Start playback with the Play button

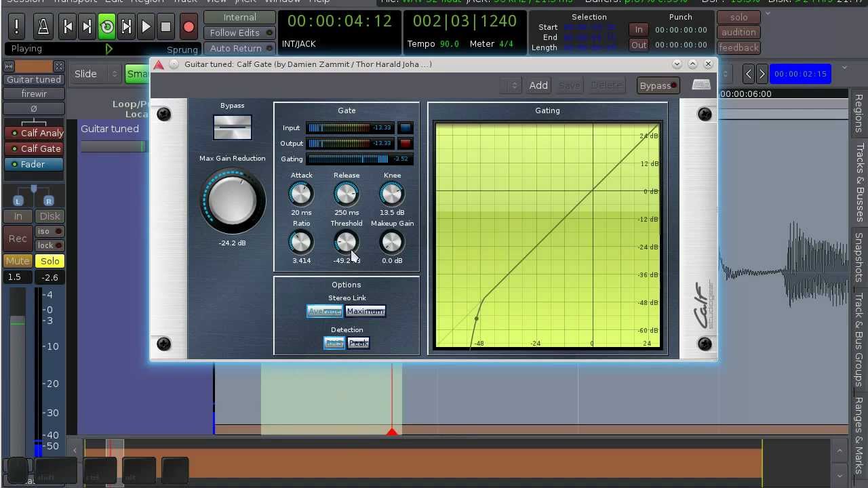click(146, 27)
